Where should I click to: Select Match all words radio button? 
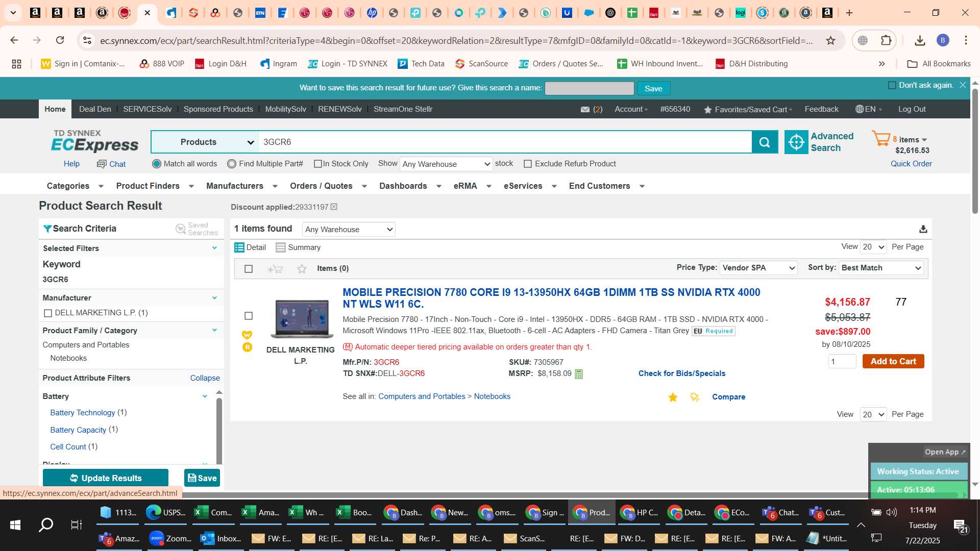coord(157,164)
